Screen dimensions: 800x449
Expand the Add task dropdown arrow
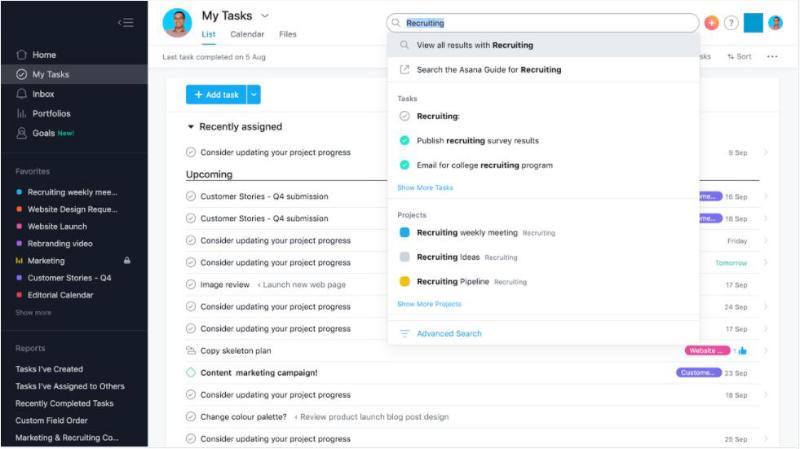254,94
